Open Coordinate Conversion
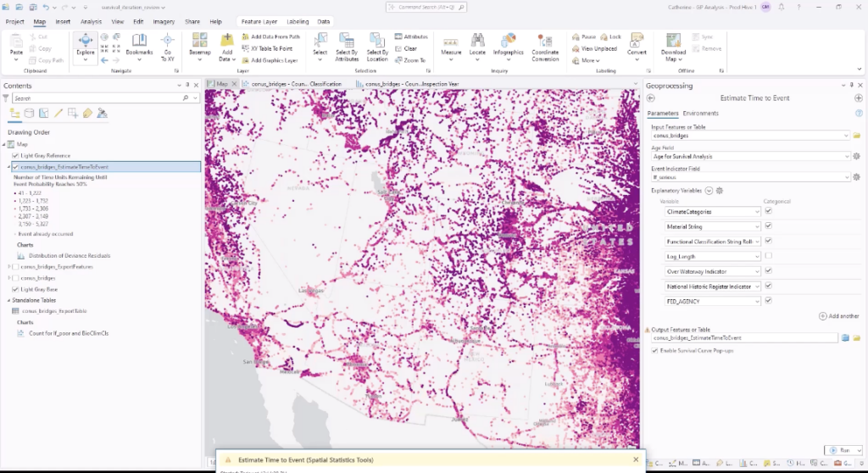 [x=545, y=47]
